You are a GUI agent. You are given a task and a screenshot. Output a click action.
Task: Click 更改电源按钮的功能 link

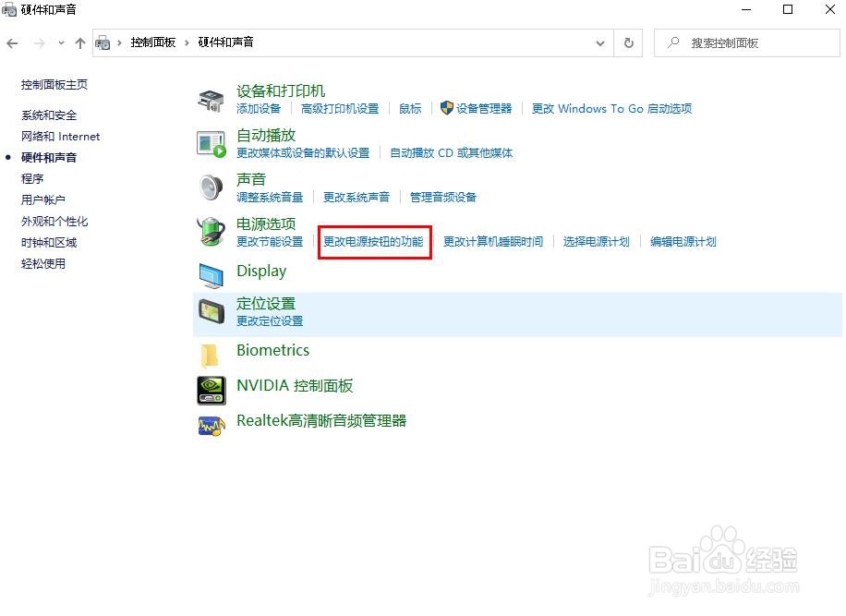pos(373,242)
